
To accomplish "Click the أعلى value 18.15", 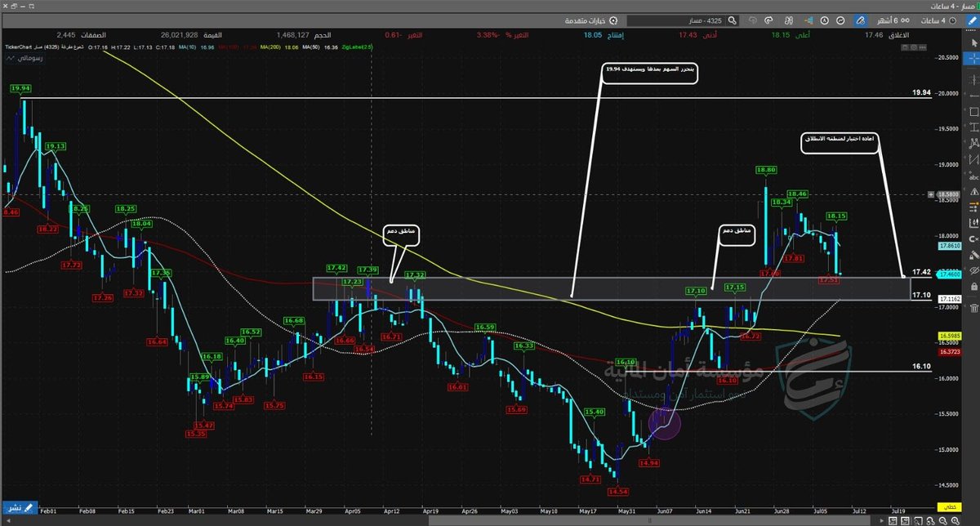I will pos(781,35).
